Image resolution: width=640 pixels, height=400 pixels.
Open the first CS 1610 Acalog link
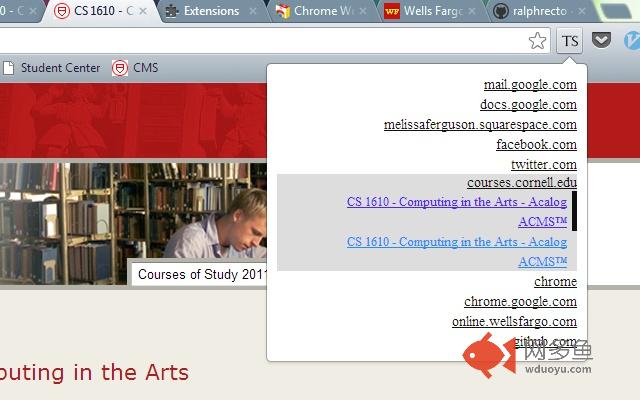457,211
